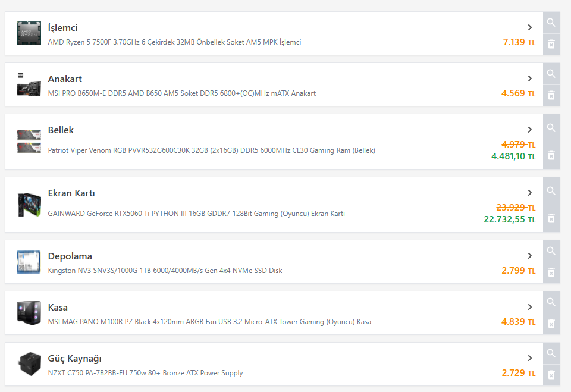The width and height of the screenshot is (571, 392).
Task: Open the search icon for the Bellek row
Action: coord(551,127)
